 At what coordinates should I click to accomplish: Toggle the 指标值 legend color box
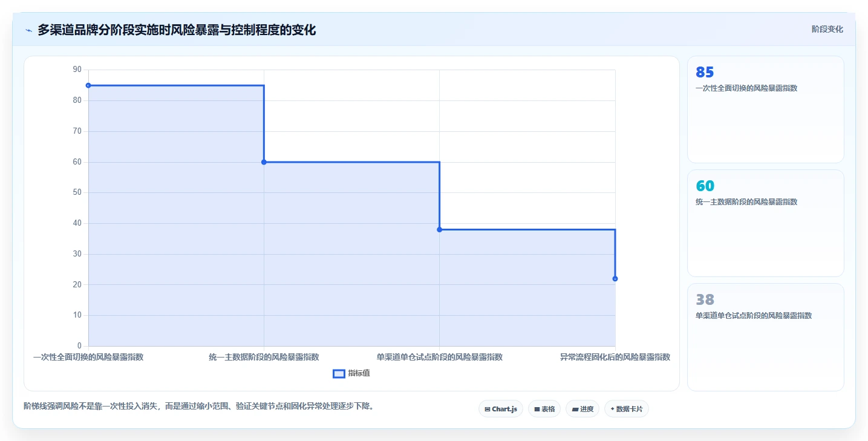click(339, 373)
